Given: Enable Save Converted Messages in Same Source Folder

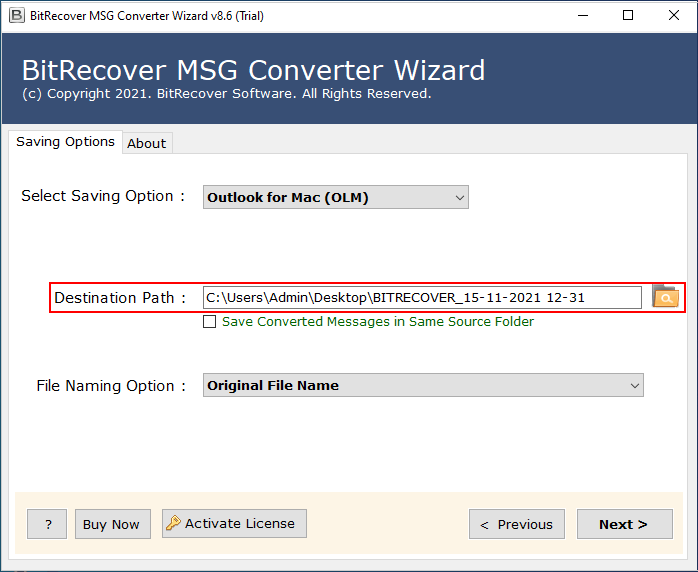Looking at the screenshot, I should tap(210, 322).
